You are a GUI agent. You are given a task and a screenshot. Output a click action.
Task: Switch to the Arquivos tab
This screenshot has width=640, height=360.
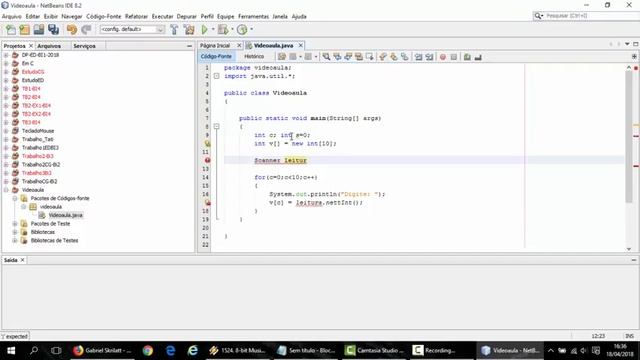point(49,46)
